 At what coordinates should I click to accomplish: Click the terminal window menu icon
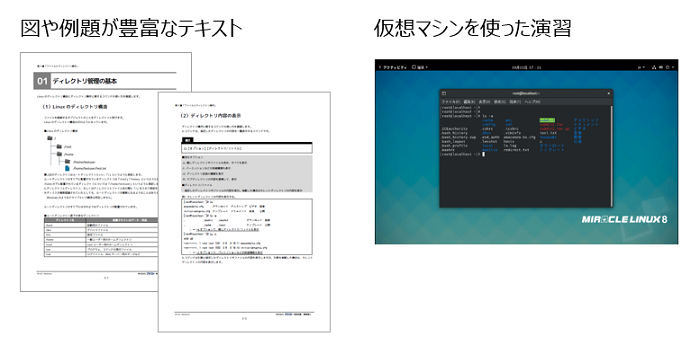point(444,93)
